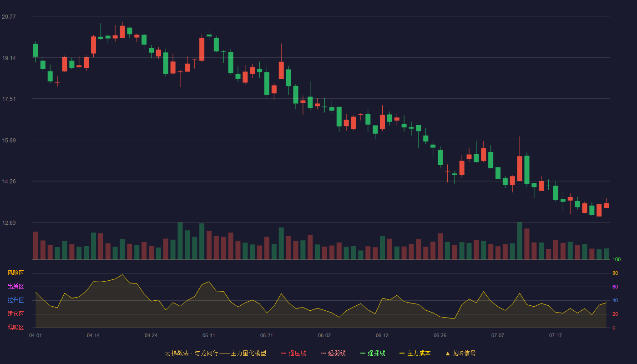Click the orange 80 indicator scale value
This screenshot has height=364, width=637.
tap(615, 273)
